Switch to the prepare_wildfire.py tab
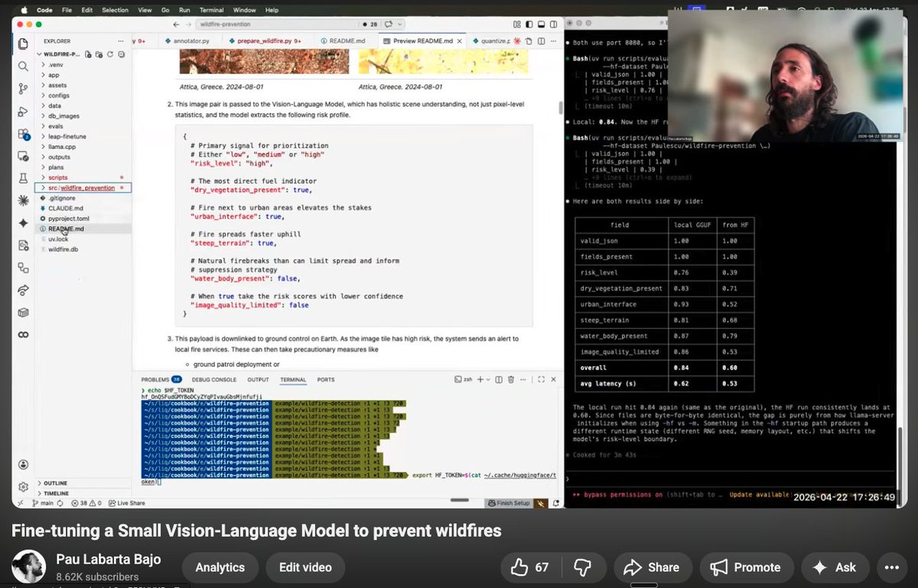Image resolution: width=918 pixels, height=588 pixels. pyautogui.click(x=267, y=40)
